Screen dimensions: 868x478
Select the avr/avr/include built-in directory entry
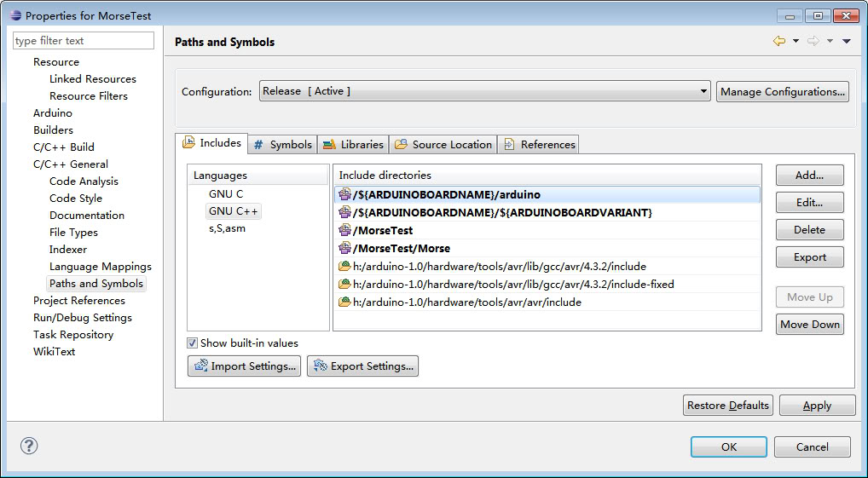pyautogui.click(x=466, y=302)
